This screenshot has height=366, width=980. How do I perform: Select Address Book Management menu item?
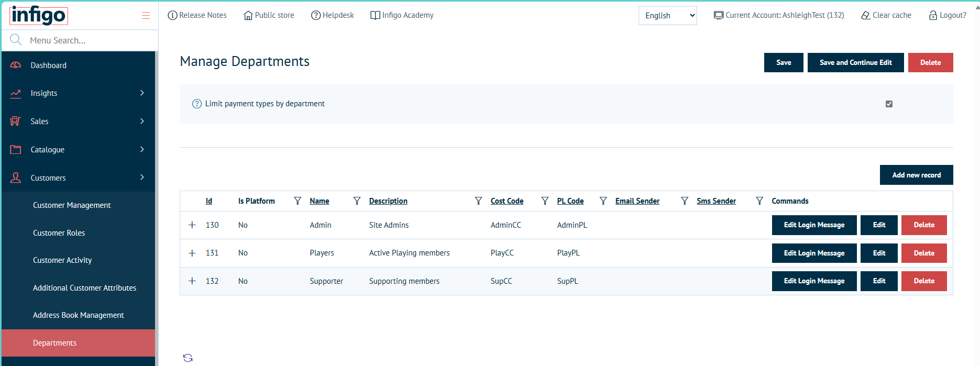(79, 315)
